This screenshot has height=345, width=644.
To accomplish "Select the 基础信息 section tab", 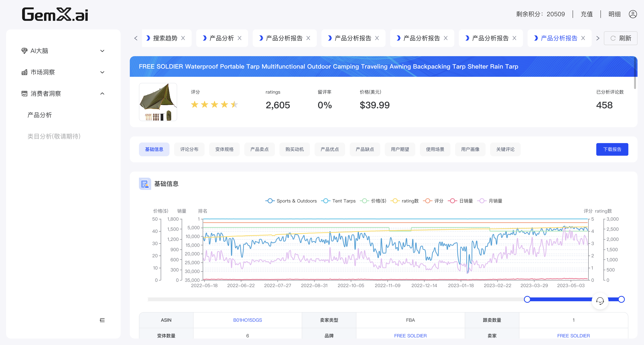I will tap(154, 149).
